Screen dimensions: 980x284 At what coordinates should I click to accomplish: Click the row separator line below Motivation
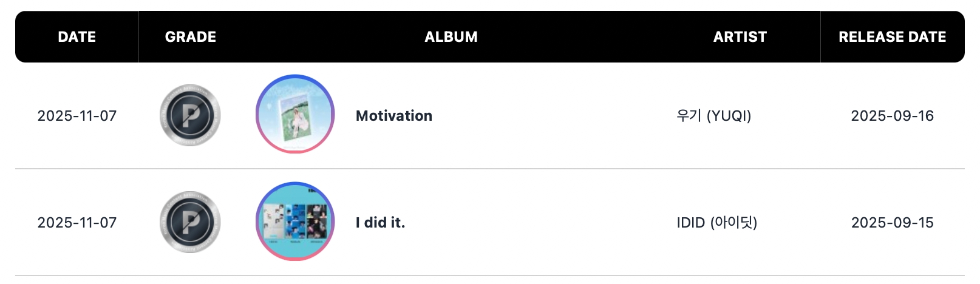(x=489, y=169)
